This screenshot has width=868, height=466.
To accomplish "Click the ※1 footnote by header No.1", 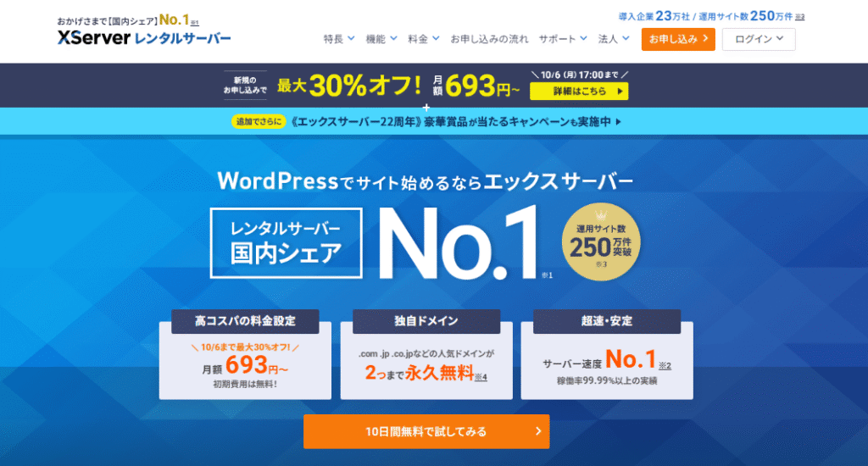I will click(194, 23).
